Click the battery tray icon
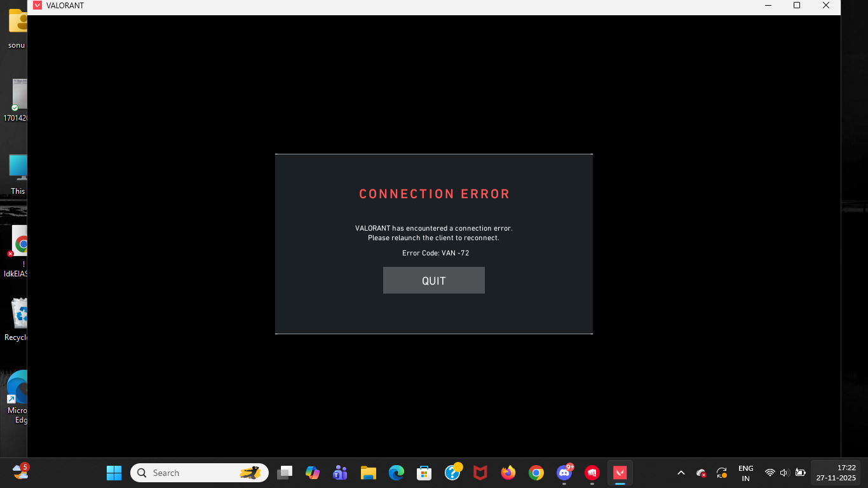This screenshot has height=488, width=868. click(801, 473)
